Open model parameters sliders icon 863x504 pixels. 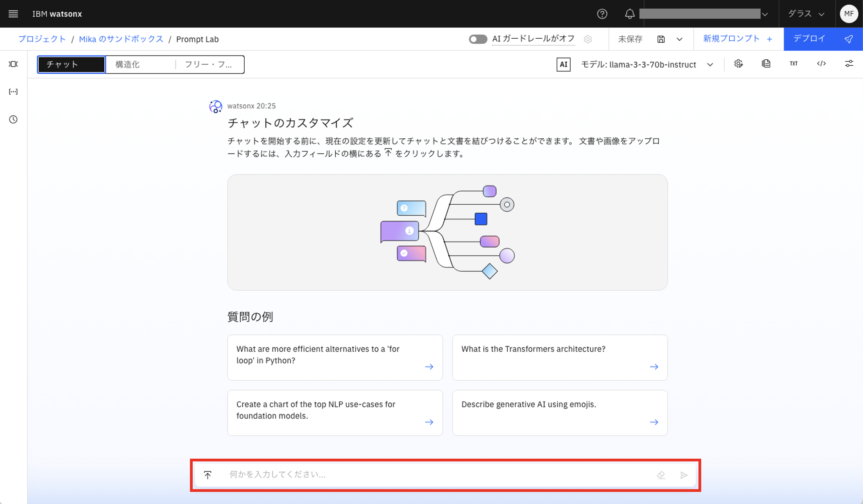coord(849,64)
